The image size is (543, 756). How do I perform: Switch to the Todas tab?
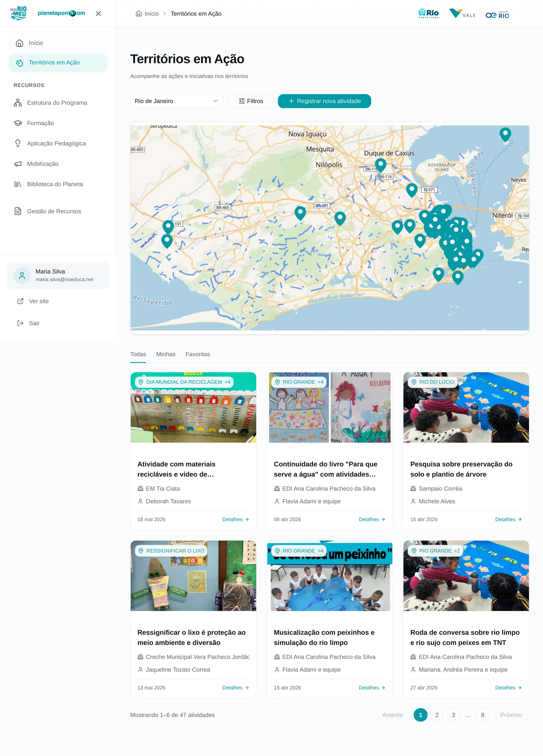tap(138, 354)
